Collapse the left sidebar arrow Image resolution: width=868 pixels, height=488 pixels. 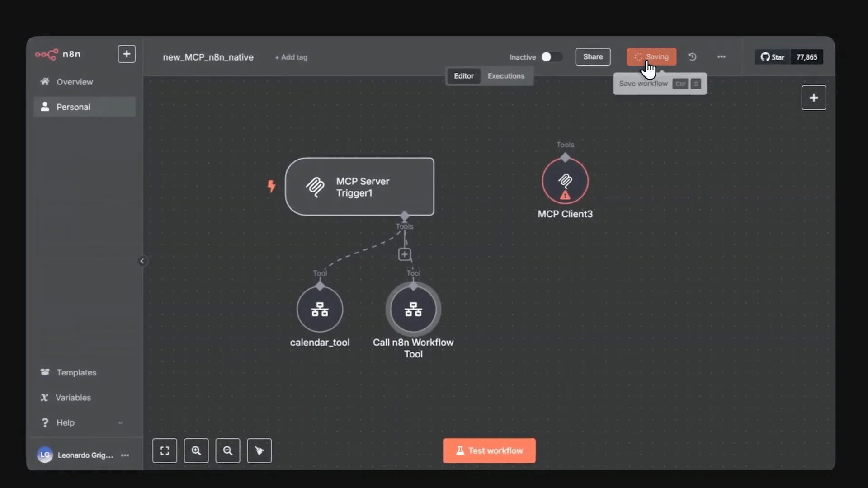pyautogui.click(x=142, y=261)
